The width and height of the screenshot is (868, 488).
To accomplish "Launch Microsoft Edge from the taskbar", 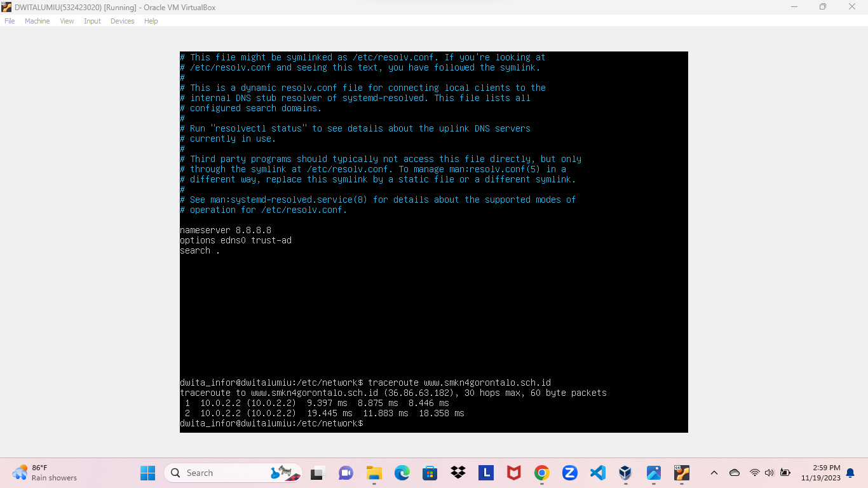I will [x=402, y=473].
